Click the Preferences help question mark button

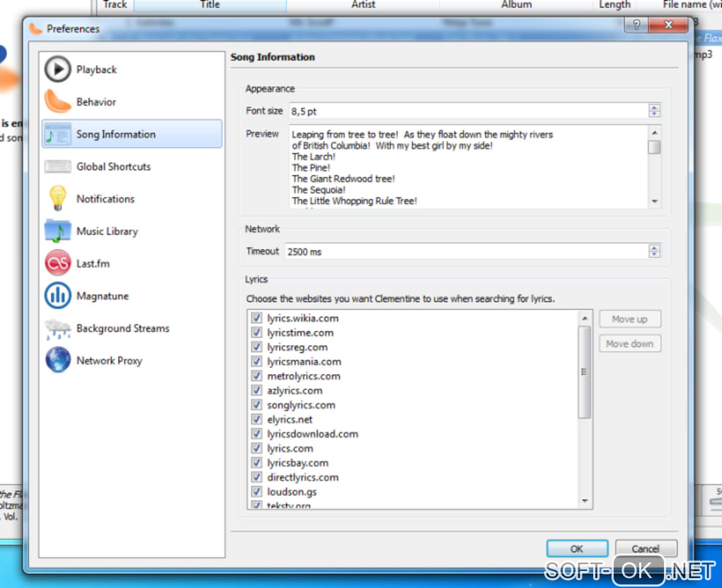pyautogui.click(x=636, y=24)
